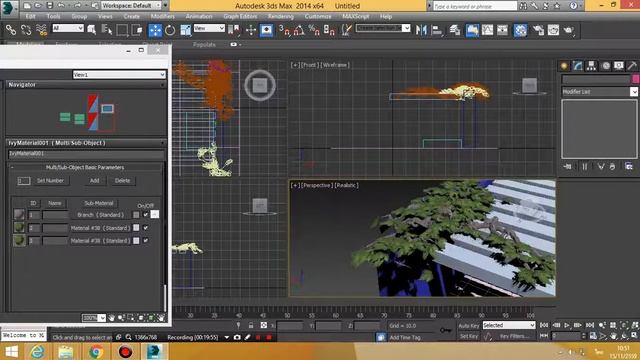Click color swatch of second Material #38 row

tap(136, 228)
